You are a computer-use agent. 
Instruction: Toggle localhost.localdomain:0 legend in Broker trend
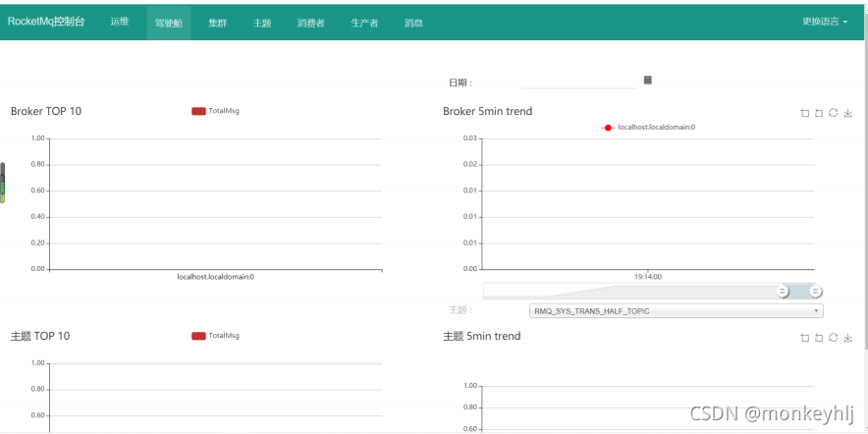pos(648,128)
